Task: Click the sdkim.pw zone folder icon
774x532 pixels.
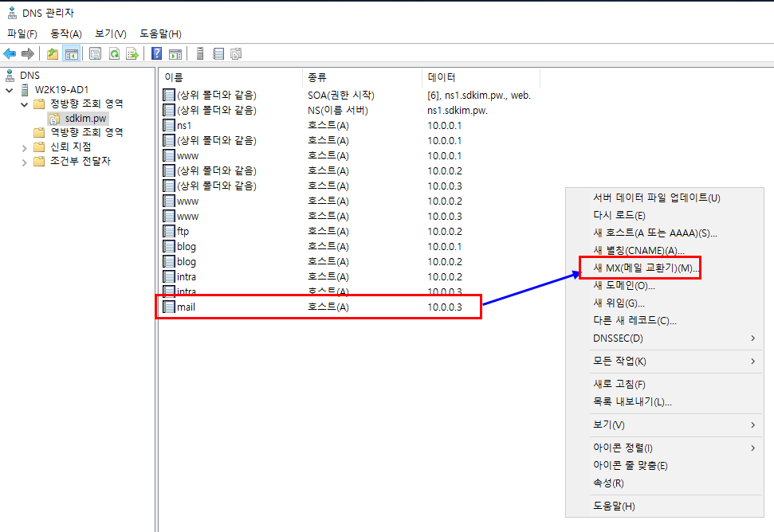Action: [x=53, y=119]
